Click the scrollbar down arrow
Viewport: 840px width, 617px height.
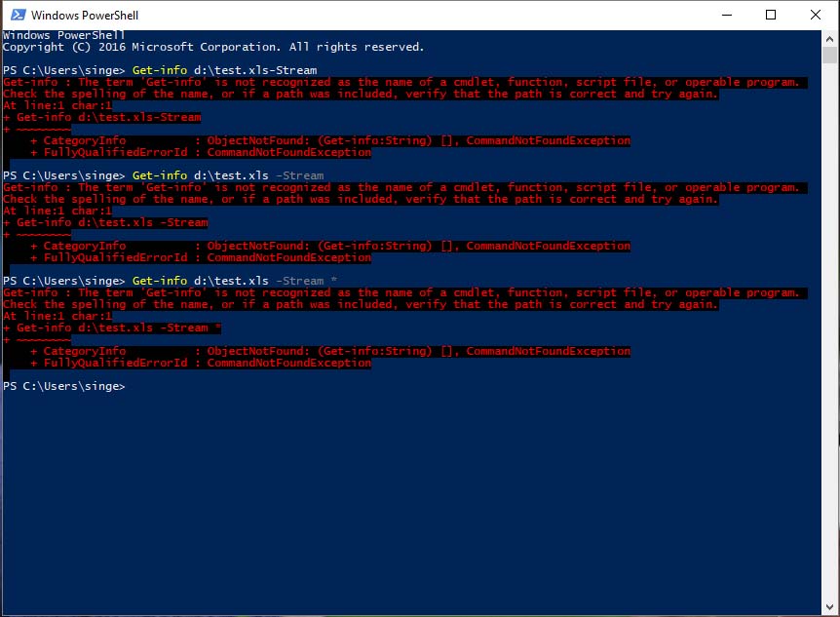(x=829, y=607)
